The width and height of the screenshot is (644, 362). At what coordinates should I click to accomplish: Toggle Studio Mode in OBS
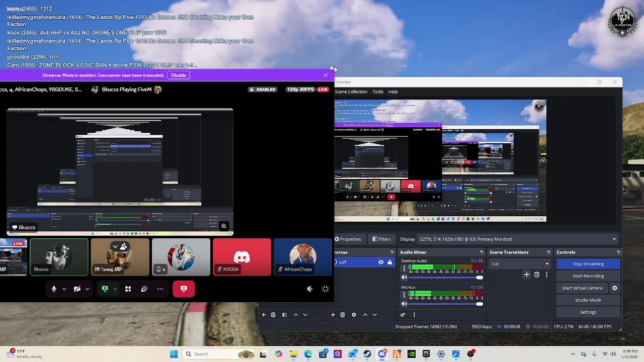(588, 300)
